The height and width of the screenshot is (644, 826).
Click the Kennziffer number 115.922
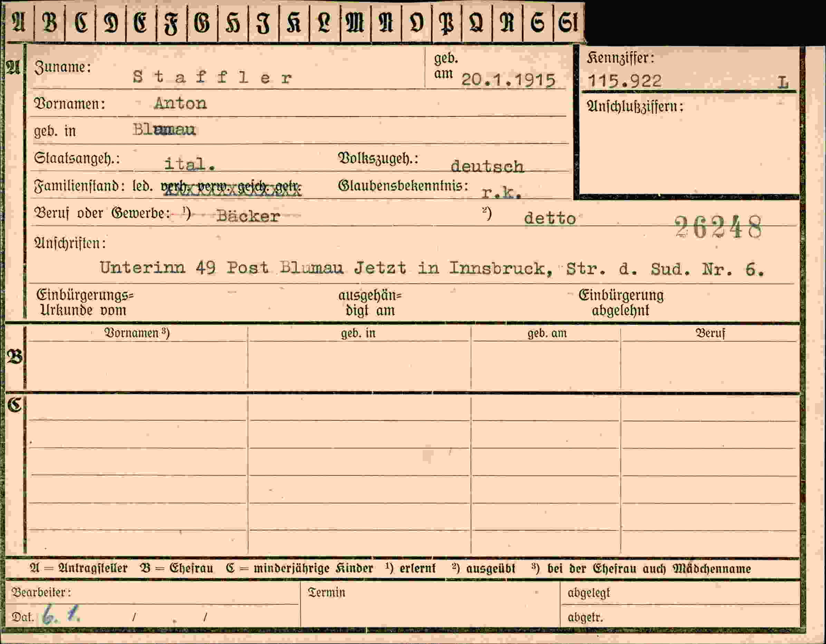click(x=625, y=81)
